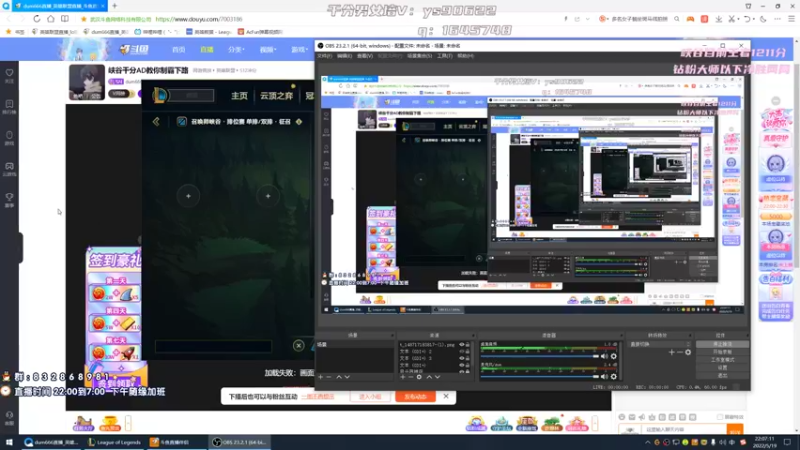Hide the t_148717183817 png source
This screenshot has width=800, height=450.
(x=462, y=344)
